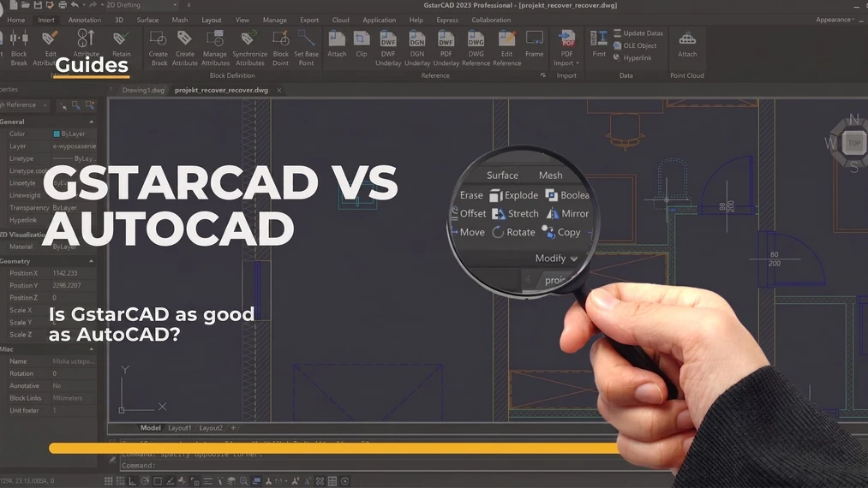Image resolution: width=868 pixels, height=488 pixels.
Task: Click the Block Break tool icon
Action: pos(19,39)
